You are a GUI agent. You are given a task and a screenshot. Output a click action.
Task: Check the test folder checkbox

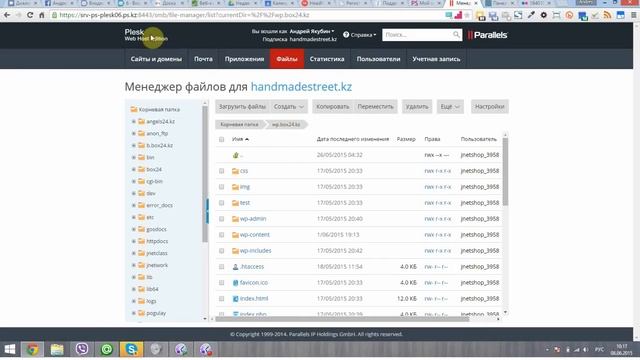tap(221, 203)
